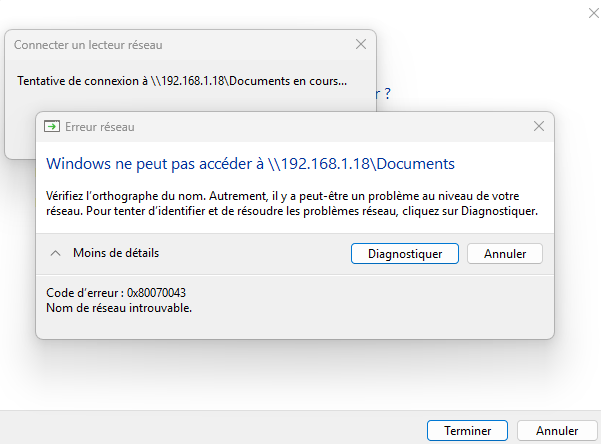This screenshot has width=601, height=444.
Task: Close the Erreur réseau dialog
Action: click(539, 126)
